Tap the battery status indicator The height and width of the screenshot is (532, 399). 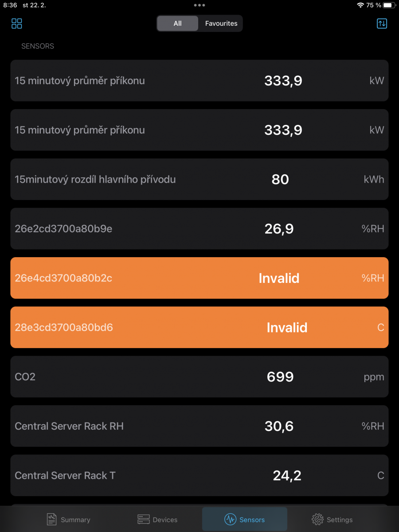(x=388, y=5)
